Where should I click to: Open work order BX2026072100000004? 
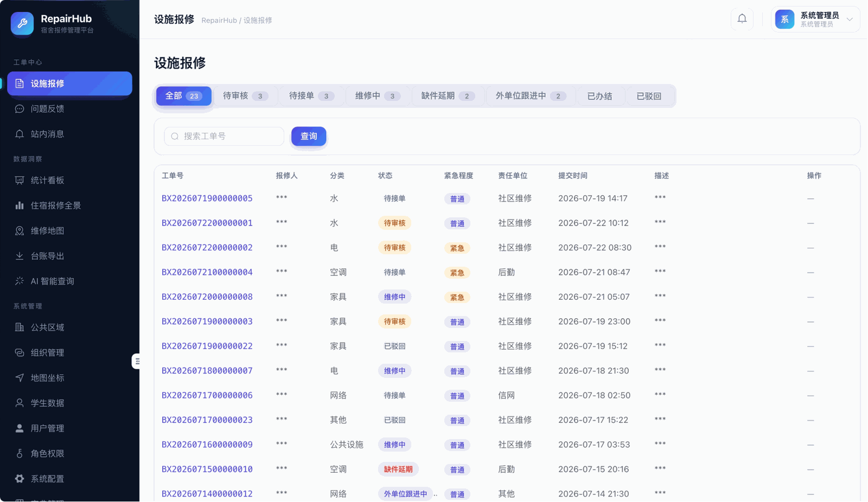[207, 272]
